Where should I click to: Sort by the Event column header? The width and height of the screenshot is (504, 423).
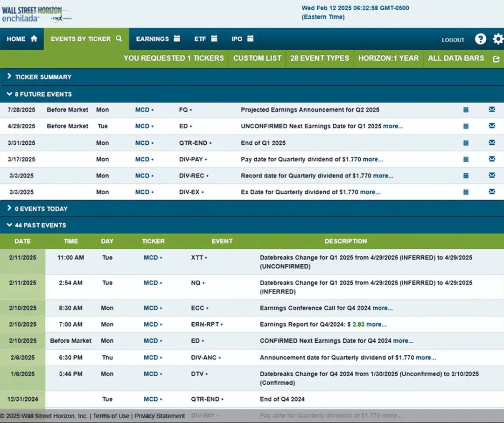click(222, 241)
